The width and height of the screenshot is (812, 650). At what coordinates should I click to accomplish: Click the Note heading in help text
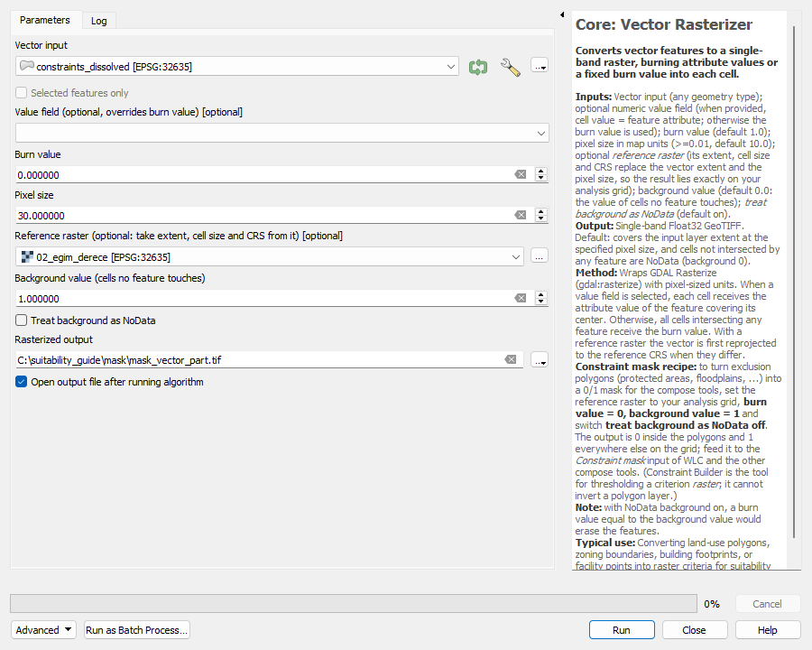589,507
